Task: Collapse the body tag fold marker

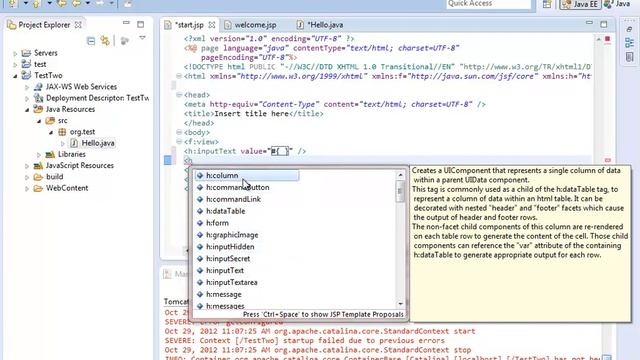Action: [179, 132]
